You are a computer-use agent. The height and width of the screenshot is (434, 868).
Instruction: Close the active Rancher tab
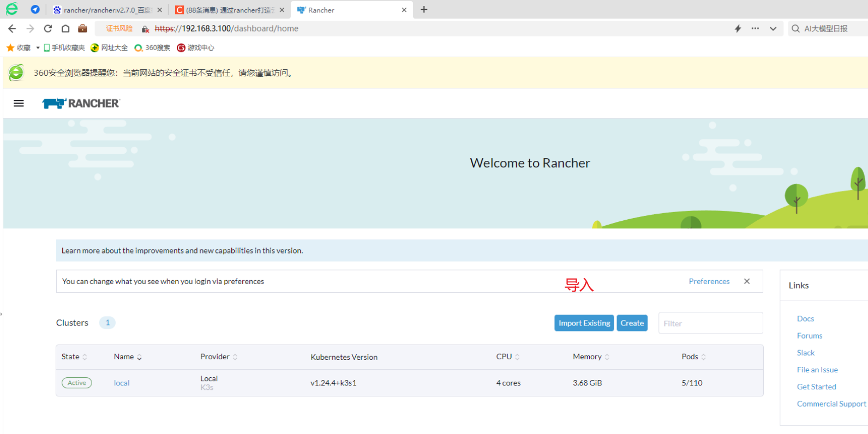click(x=404, y=10)
